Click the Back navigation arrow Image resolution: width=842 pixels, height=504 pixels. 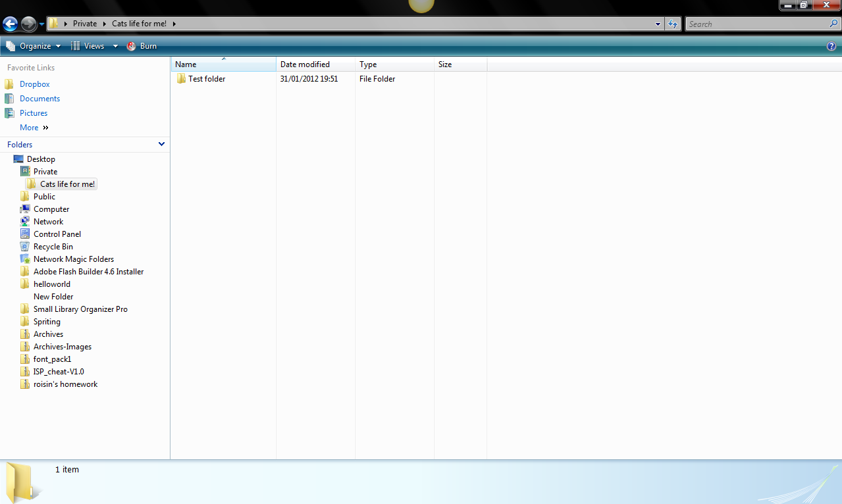(10, 24)
